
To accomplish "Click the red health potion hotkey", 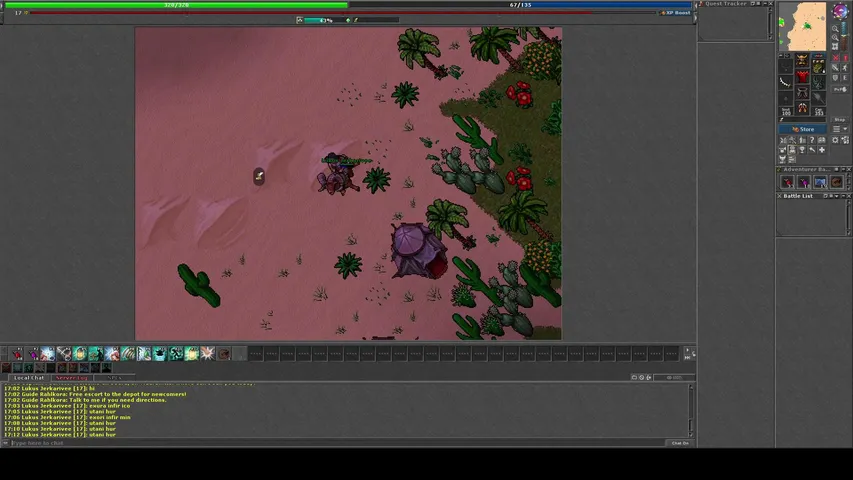I will [17, 354].
